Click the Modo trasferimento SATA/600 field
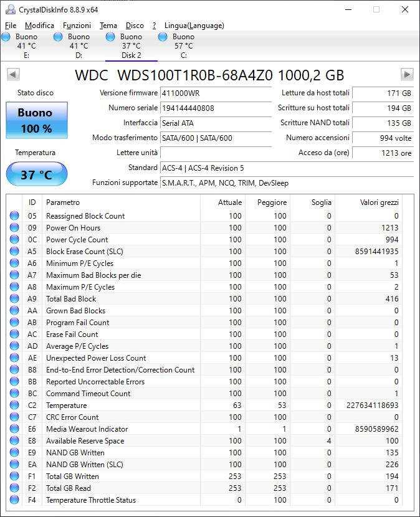The height and width of the screenshot is (517, 420). pyautogui.click(x=216, y=138)
